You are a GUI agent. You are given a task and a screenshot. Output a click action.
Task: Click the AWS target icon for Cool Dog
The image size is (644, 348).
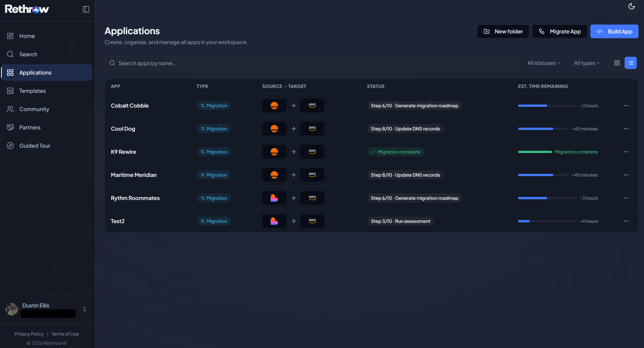point(312,129)
